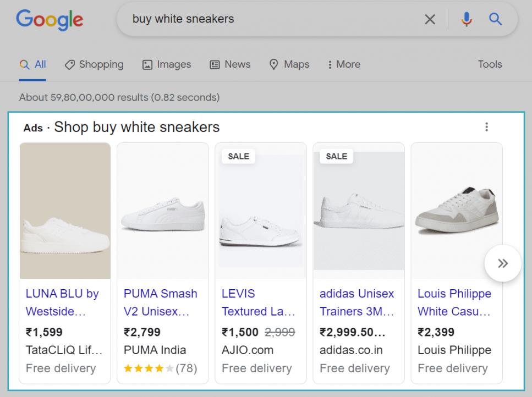Open the News results tab
This screenshot has height=397, width=532.
(230, 64)
